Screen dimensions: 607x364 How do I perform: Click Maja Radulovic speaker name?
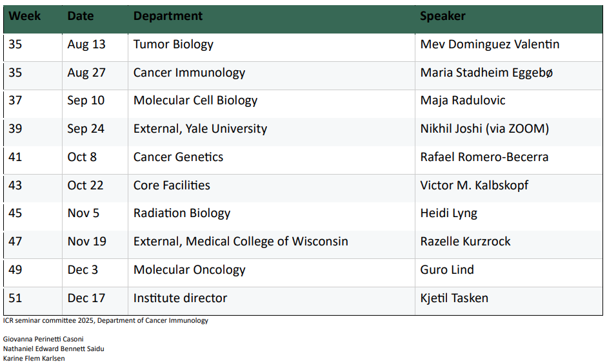coord(463,101)
